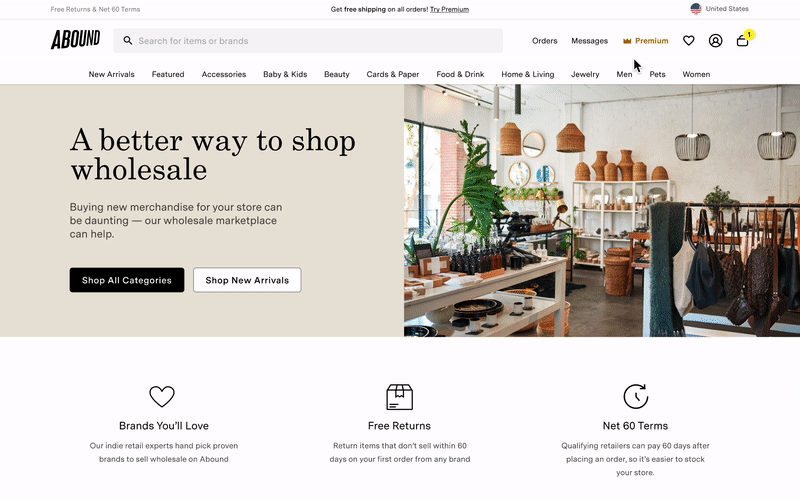Click the Free Returns box icon
The height and width of the screenshot is (499, 800).
point(399,397)
